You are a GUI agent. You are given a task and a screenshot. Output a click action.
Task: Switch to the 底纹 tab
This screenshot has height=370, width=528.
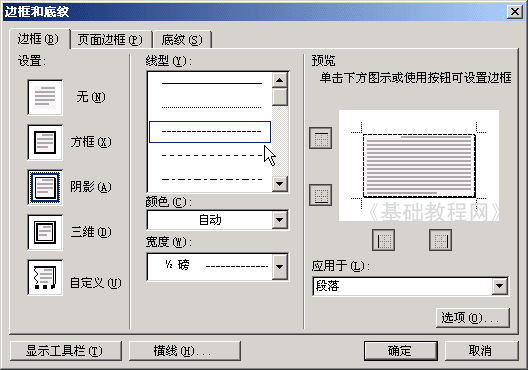point(182,40)
